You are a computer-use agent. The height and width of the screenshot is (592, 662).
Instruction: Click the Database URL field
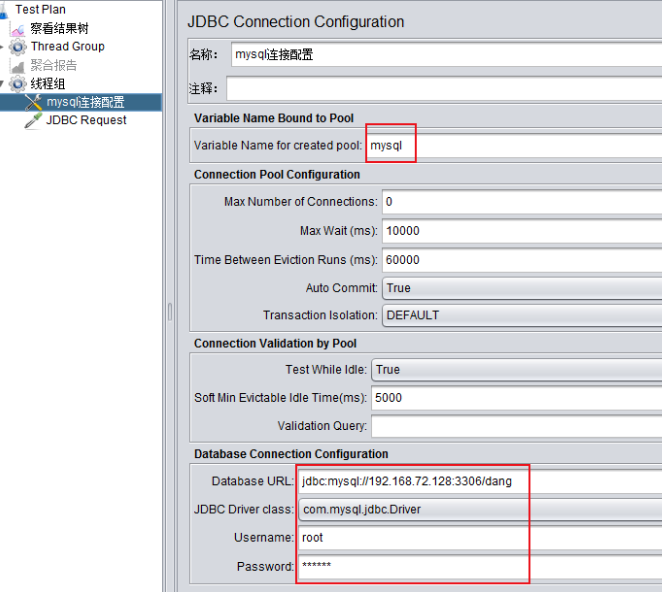[480, 482]
